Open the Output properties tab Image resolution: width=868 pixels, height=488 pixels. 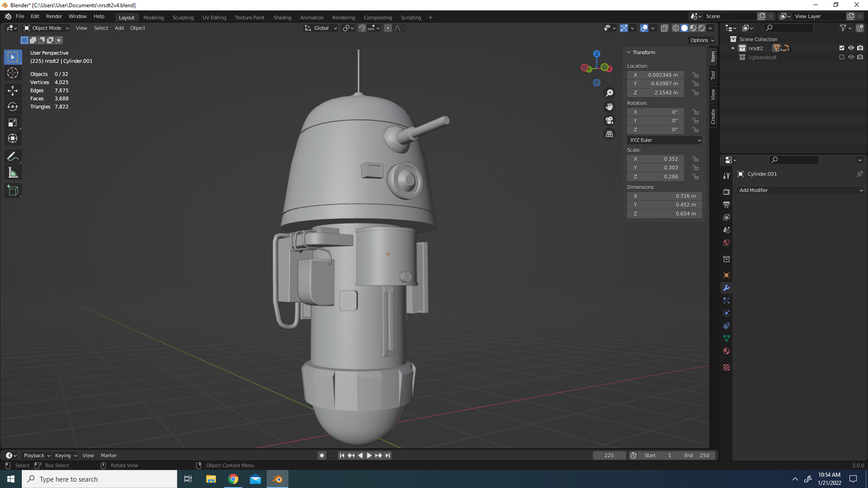point(726,205)
